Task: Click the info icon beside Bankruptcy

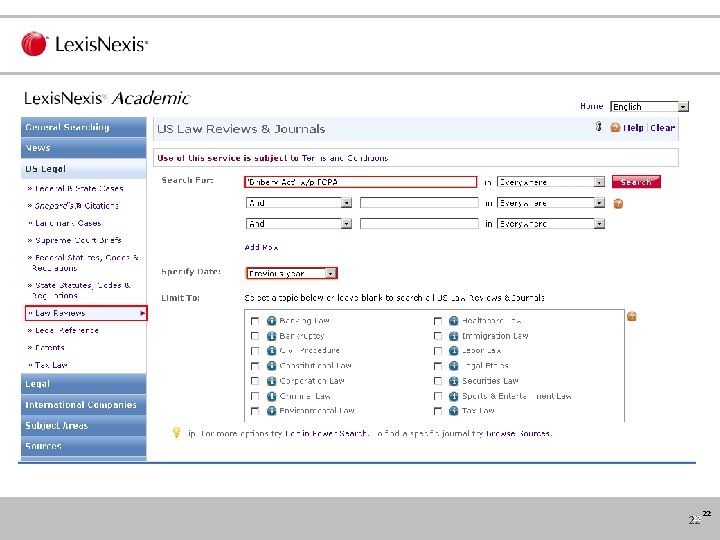Action: point(271,336)
